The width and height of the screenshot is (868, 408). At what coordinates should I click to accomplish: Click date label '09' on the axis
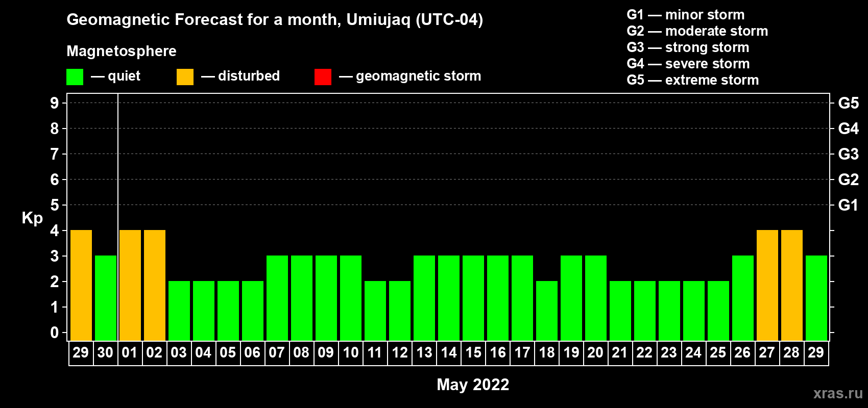(x=326, y=353)
